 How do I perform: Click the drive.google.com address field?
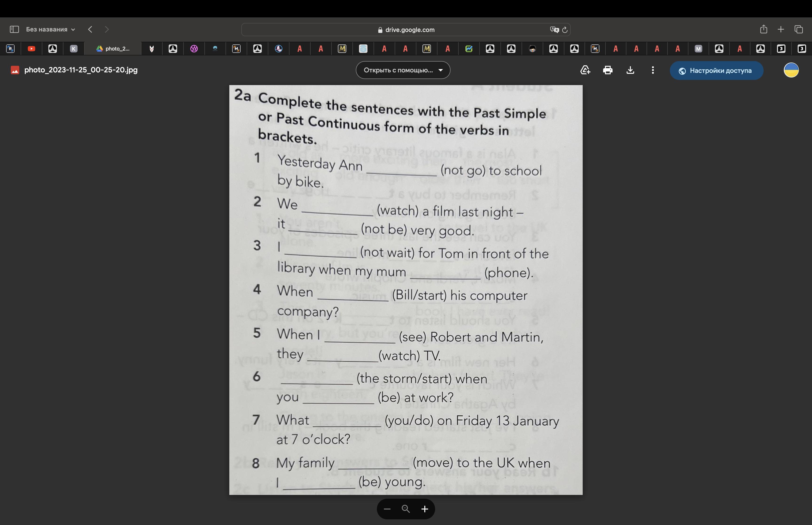[x=406, y=30]
